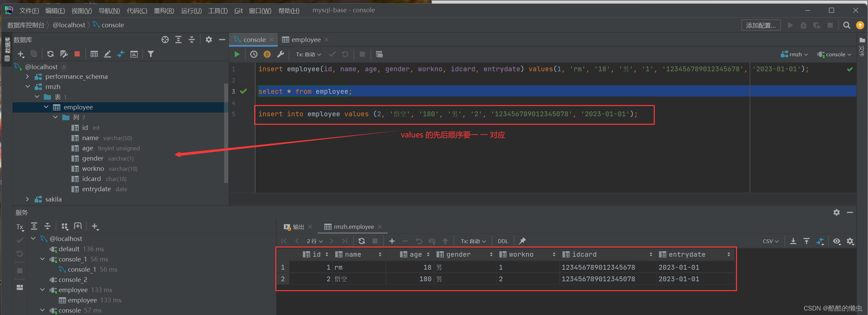Viewport: 868px width, 315px height.
Task: Pin the result tab
Action: coord(522,241)
